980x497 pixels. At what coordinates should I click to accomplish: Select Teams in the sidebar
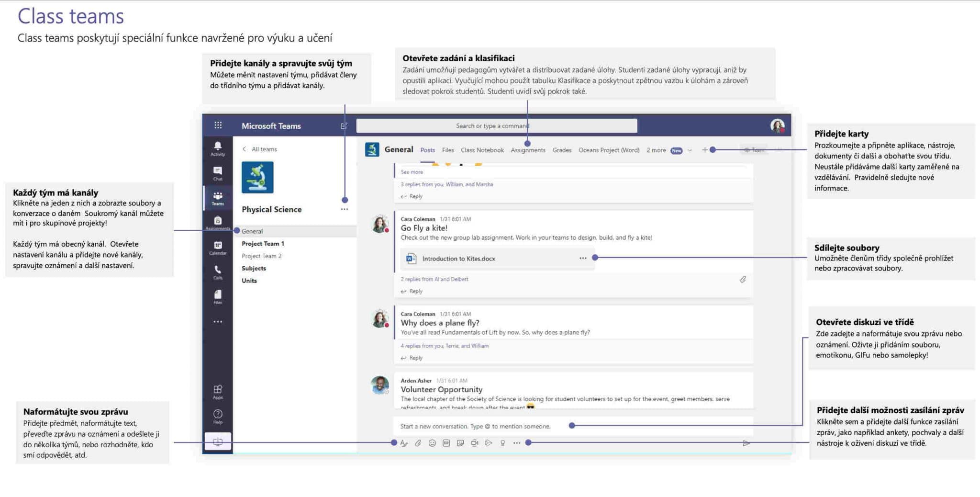pyautogui.click(x=218, y=198)
